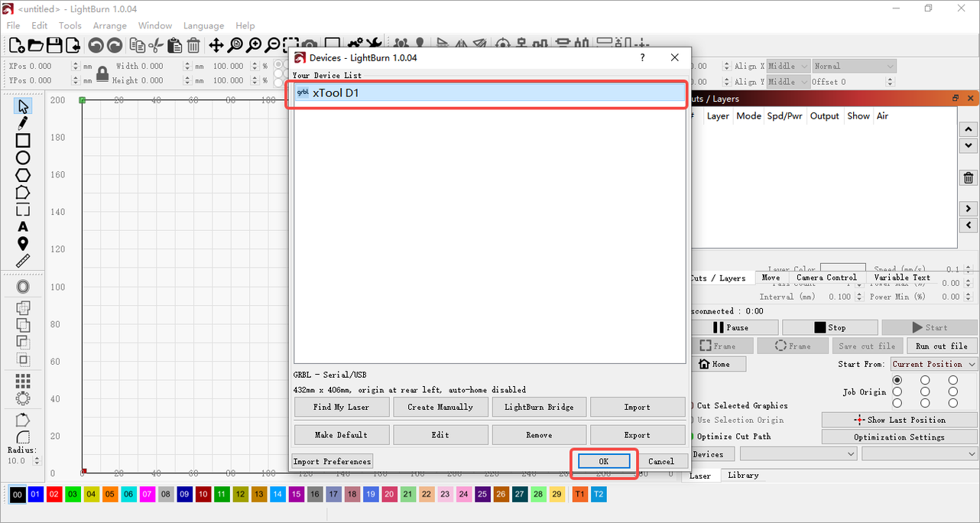The height and width of the screenshot is (523, 980).
Task: Click Find My Laser button
Action: click(342, 407)
